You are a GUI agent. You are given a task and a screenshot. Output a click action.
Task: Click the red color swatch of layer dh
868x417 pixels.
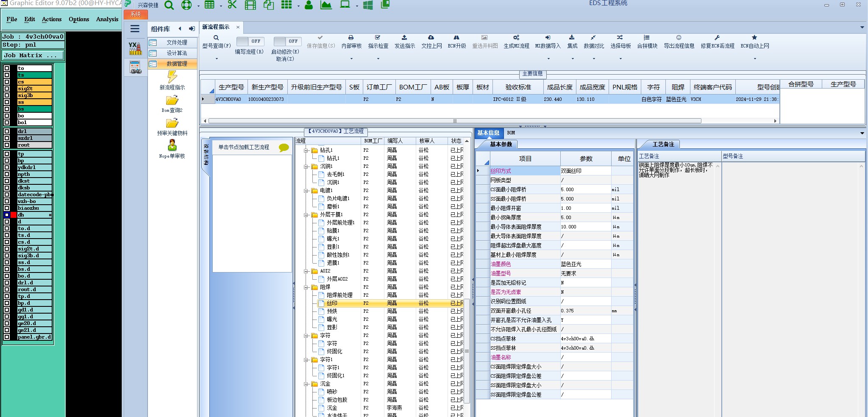click(x=14, y=215)
